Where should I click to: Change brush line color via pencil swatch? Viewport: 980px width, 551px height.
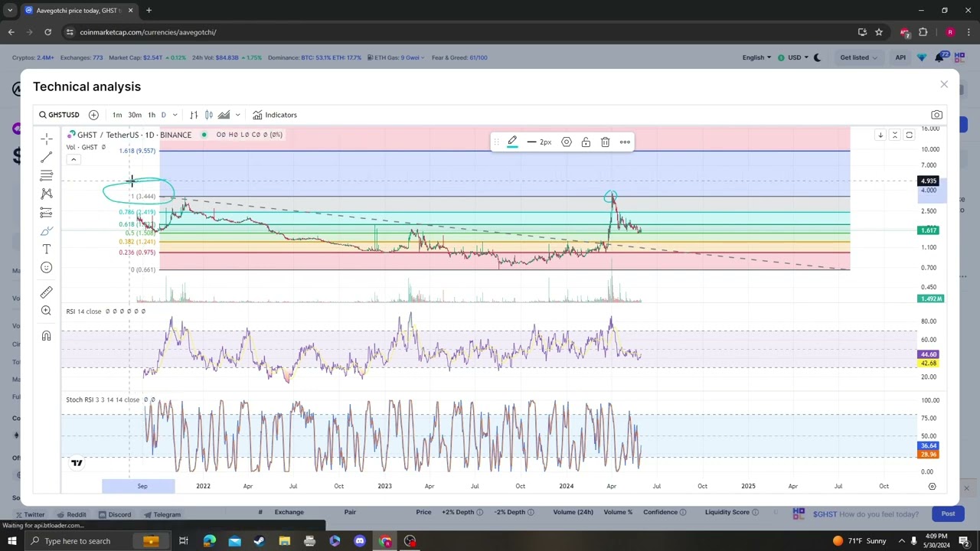[x=512, y=142]
